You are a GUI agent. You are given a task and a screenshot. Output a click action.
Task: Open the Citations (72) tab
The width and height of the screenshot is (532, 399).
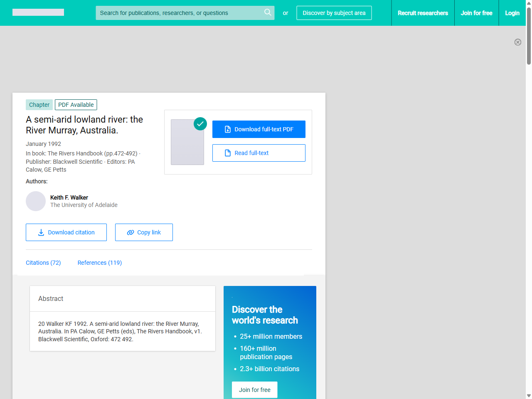point(43,263)
